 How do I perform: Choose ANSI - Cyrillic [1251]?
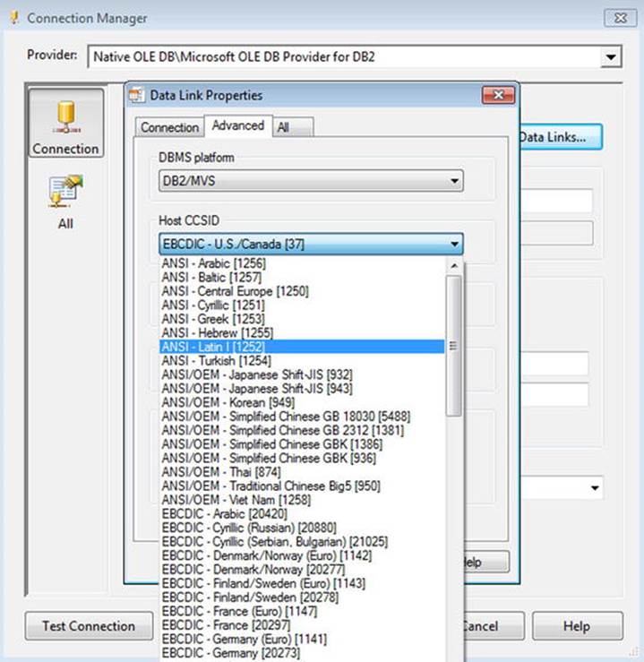(302, 305)
